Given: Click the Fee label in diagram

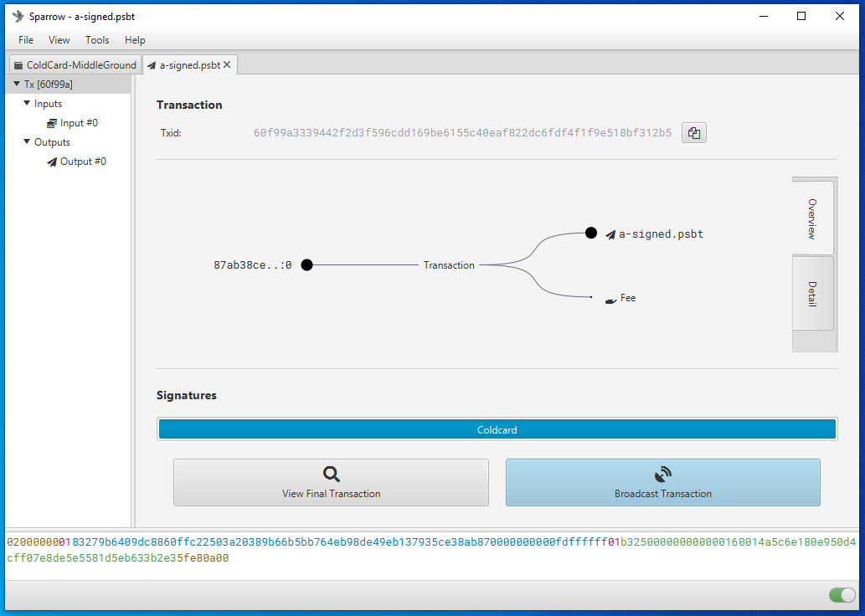Looking at the screenshot, I should click(x=628, y=298).
